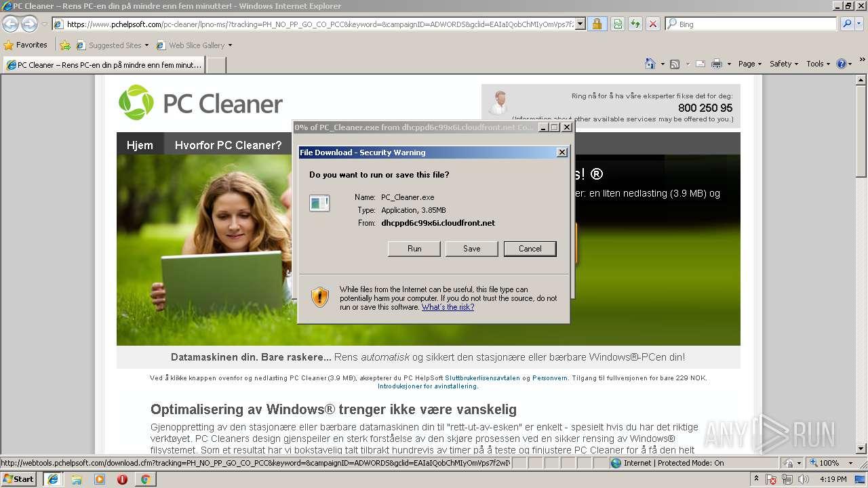Click the Add to Favorites Bar star icon

coord(65,45)
